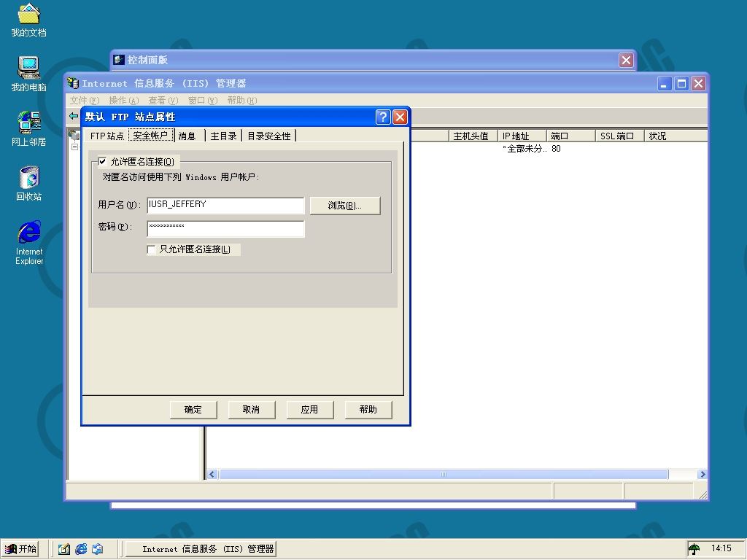The image size is (747, 560).
Task: Collapse the tree node minus expander
Action: click(x=75, y=147)
